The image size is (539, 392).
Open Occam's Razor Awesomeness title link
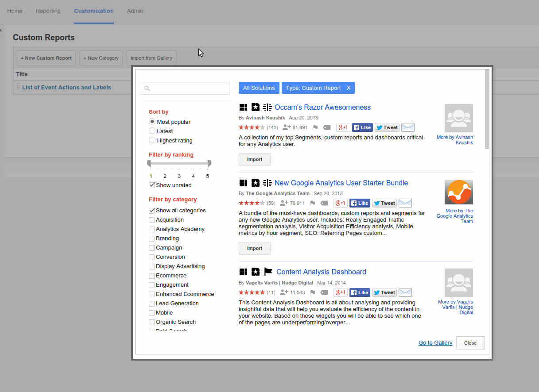tap(322, 108)
